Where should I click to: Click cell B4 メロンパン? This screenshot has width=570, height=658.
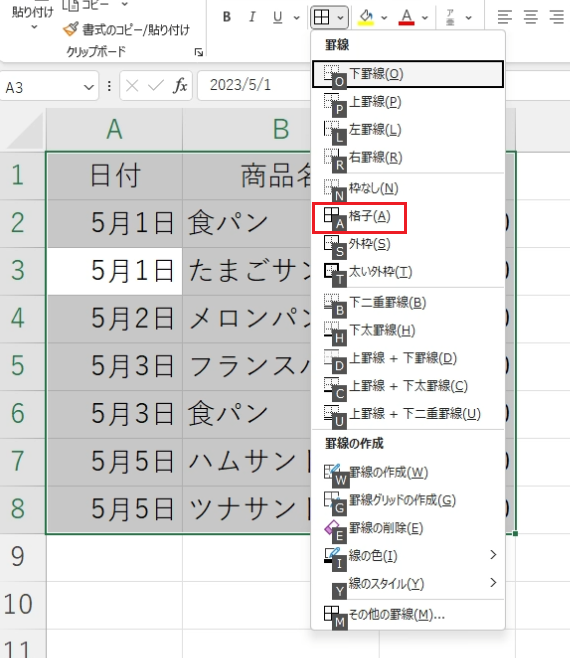click(x=247, y=318)
